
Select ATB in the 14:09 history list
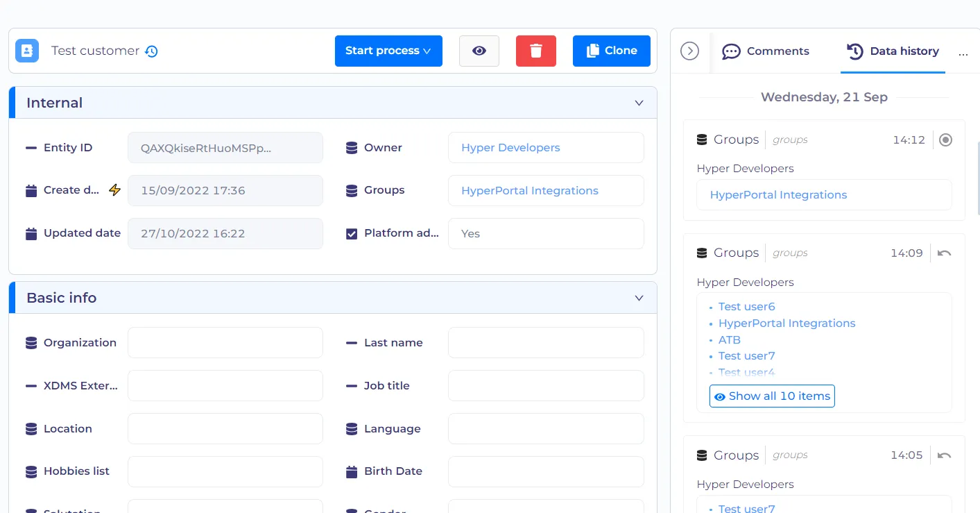coord(730,340)
